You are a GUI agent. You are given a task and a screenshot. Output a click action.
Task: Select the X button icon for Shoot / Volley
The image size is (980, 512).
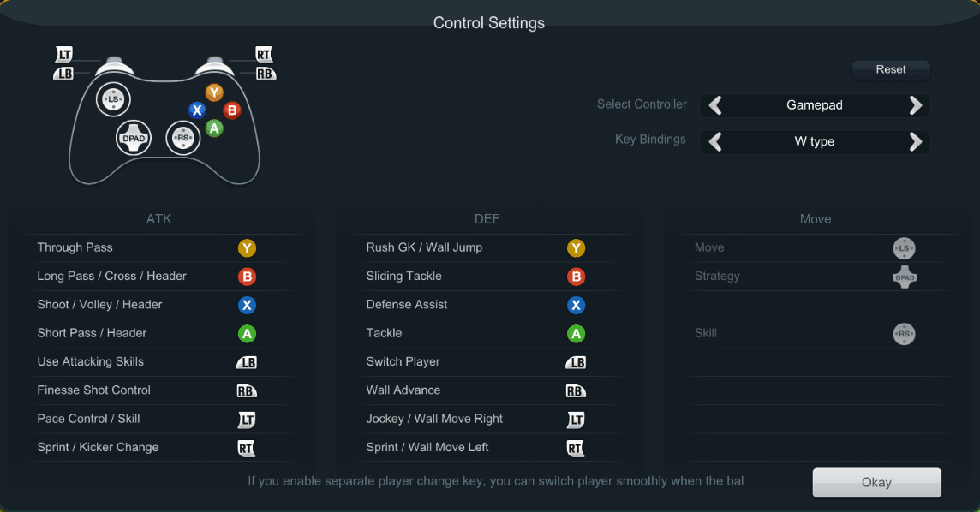tap(248, 306)
